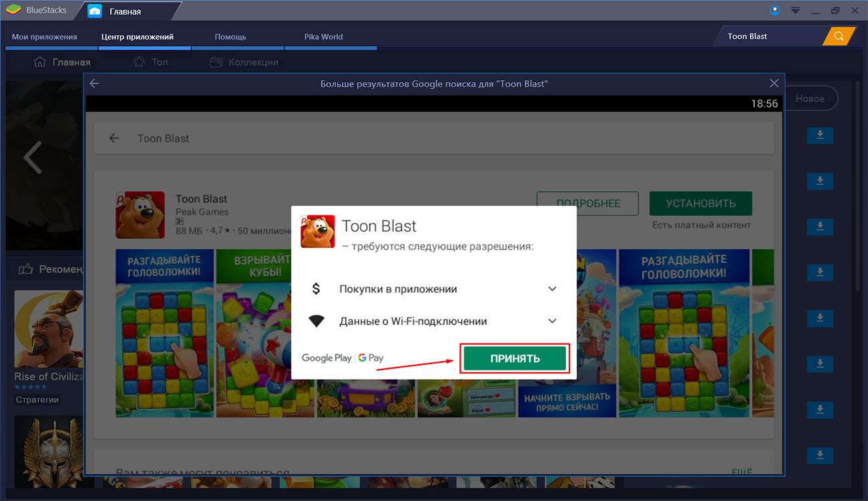The width and height of the screenshot is (868, 501).
Task: Click the Toon Blast search field
Action: tap(771, 36)
